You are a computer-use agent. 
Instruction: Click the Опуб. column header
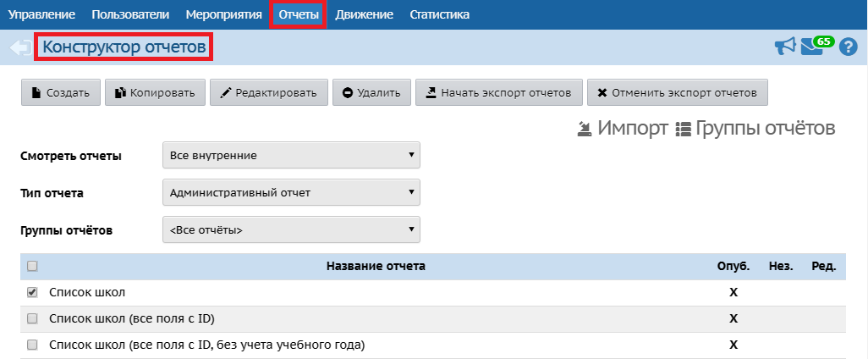733,267
